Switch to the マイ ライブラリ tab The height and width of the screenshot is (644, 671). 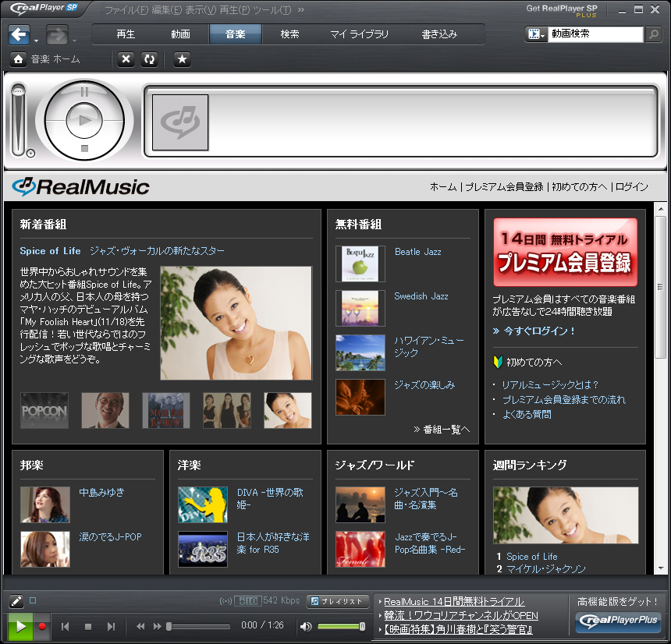tap(360, 34)
